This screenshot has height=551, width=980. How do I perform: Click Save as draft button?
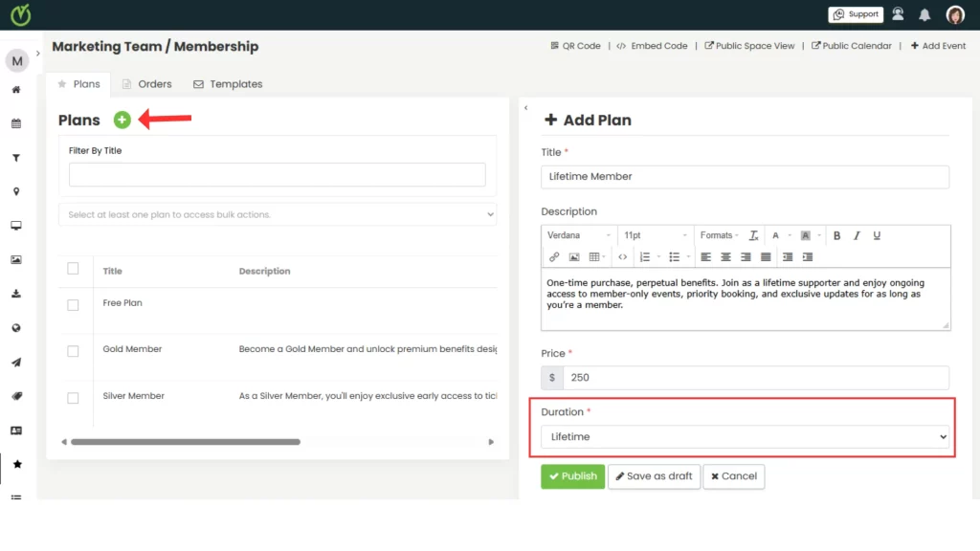(654, 476)
